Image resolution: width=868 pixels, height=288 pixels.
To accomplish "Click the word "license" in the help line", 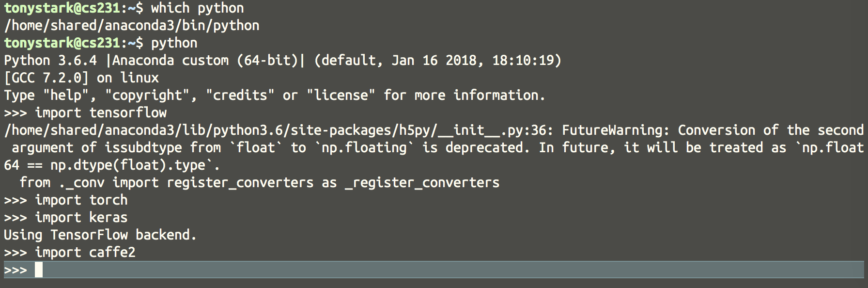I will (x=341, y=96).
